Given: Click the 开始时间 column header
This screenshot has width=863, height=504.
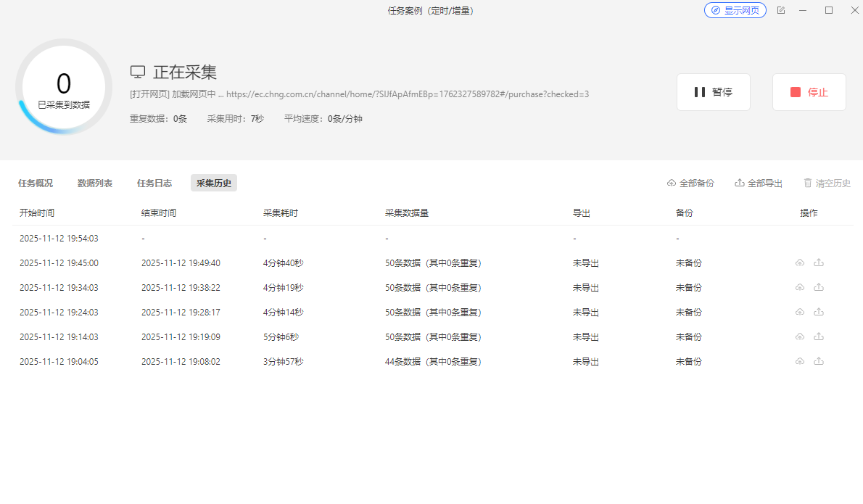Looking at the screenshot, I should (x=37, y=213).
